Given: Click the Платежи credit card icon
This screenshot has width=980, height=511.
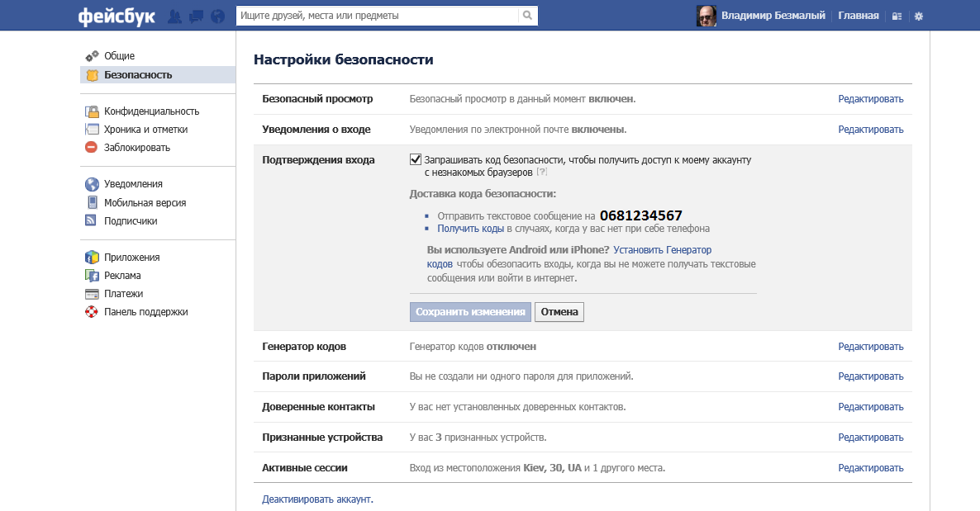Looking at the screenshot, I should [92, 294].
